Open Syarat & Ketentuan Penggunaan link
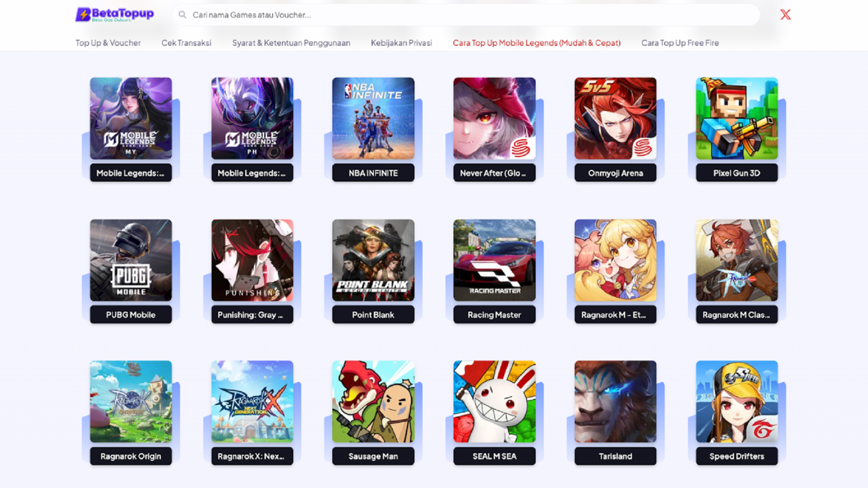The height and width of the screenshot is (488, 868). click(291, 43)
